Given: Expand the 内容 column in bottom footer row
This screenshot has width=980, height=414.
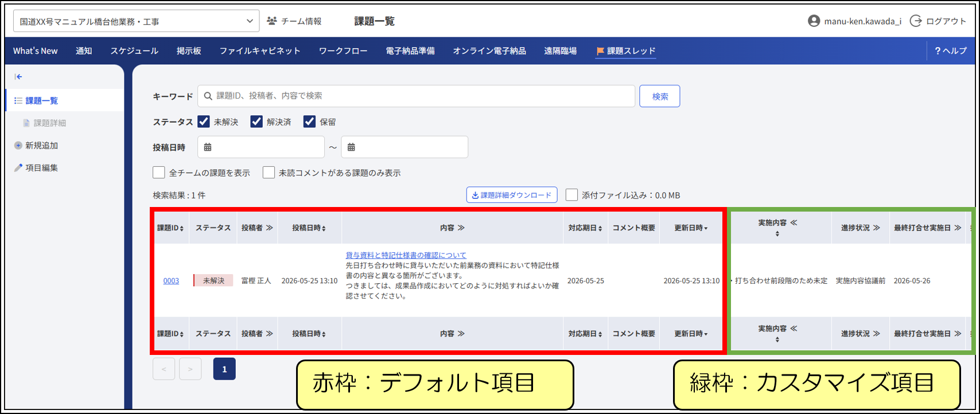Looking at the screenshot, I should click(x=461, y=334).
